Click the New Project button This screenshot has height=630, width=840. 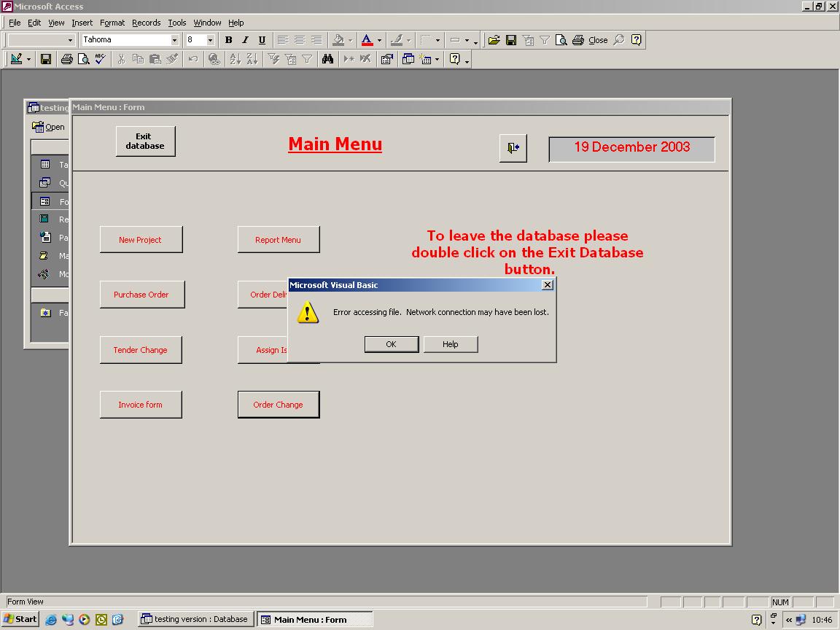point(140,239)
